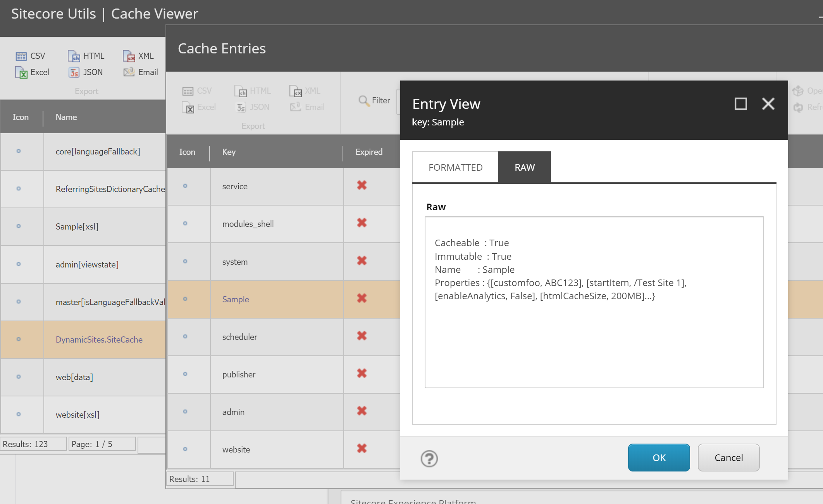Click the row icon for admin[viewstate] cache
This screenshot has width=823, height=504.
click(19, 264)
